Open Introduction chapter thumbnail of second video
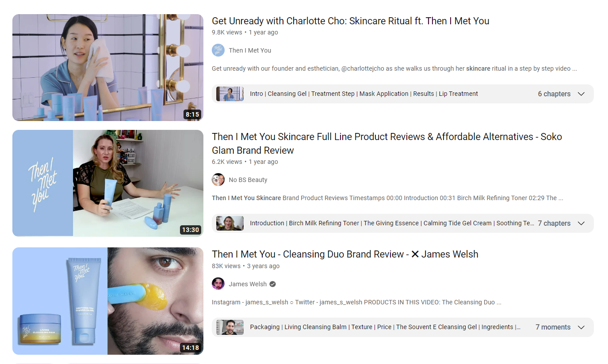Image resolution: width=608 pixels, height=364 pixels. [x=230, y=224]
